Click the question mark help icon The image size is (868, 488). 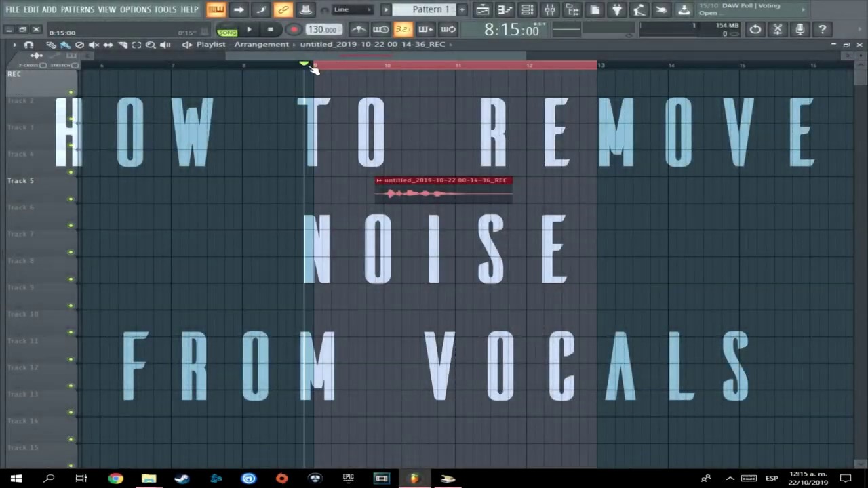tap(822, 30)
